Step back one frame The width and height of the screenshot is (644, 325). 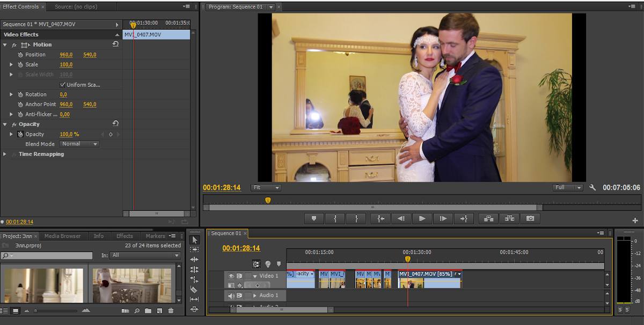point(401,218)
